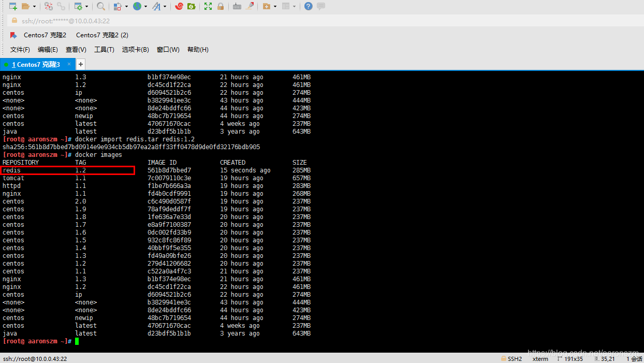Click the disconnect session icon
Screen dimensions: 644x363
pyautogui.click(x=48, y=6)
